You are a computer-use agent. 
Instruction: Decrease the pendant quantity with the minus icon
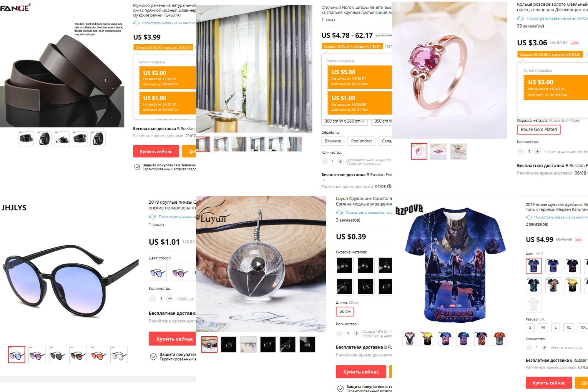[339, 333]
